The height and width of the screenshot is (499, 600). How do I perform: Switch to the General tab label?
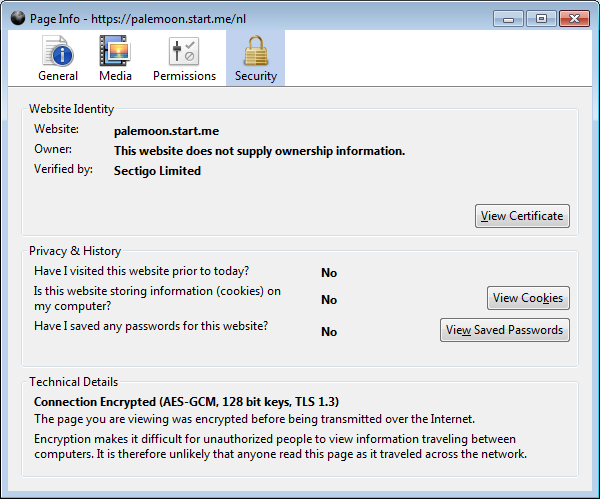click(x=58, y=76)
